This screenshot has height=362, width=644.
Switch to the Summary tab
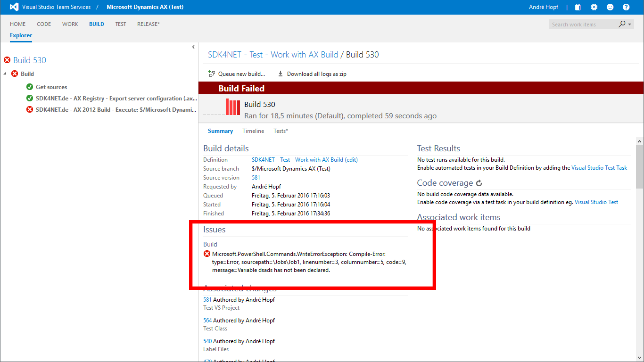(220, 131)
